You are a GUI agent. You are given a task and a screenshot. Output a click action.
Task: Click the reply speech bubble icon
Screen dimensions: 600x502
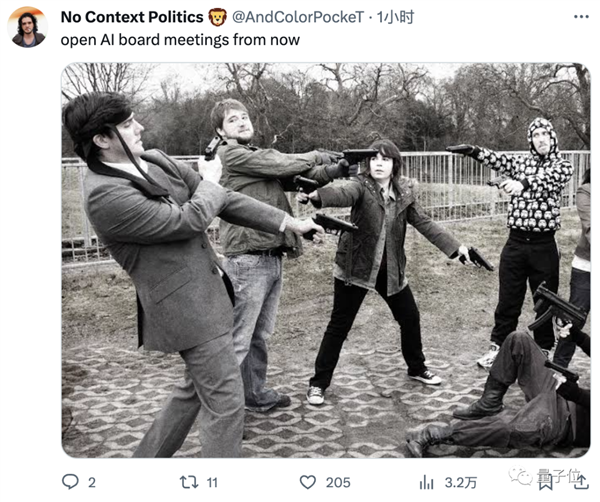tap(70, 482)
